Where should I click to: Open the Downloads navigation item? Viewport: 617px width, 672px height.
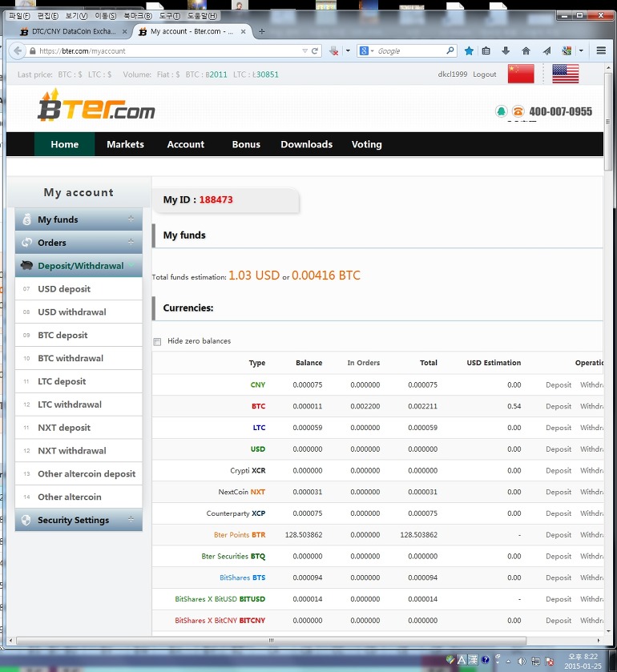tap(307, 144)
